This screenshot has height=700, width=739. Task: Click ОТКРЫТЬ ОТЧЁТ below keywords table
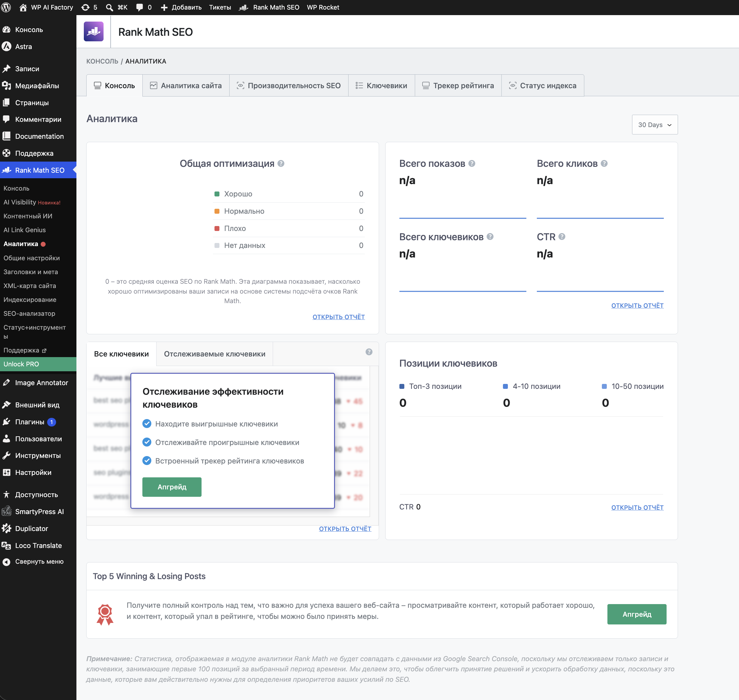point(345,529)
